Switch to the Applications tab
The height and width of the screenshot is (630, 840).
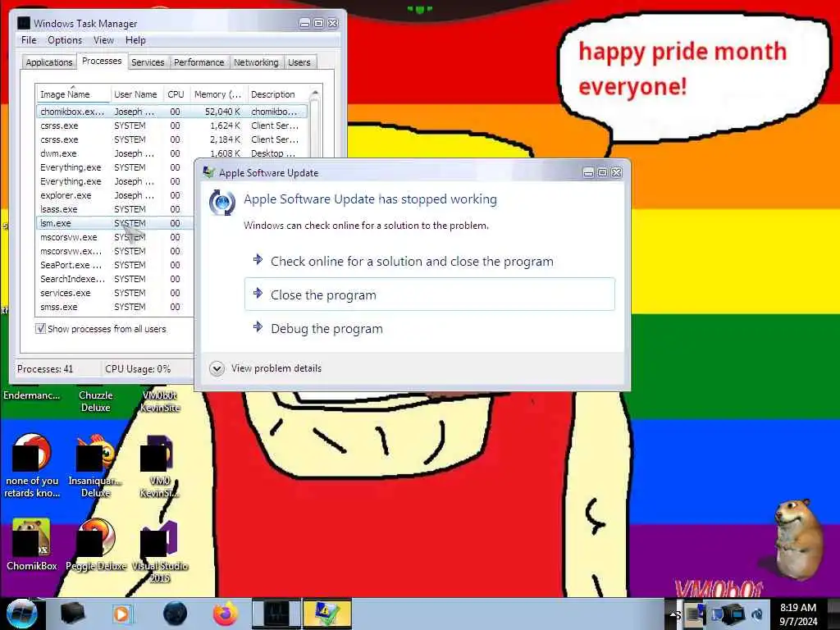[48, 62]
